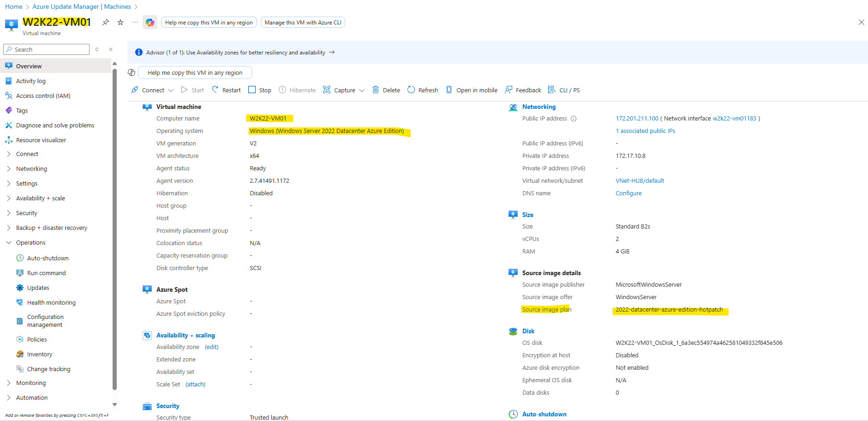The height and width of the screenshot is (421, 868).
Task: Mark the VM as a favorite star
Action: (x=120, y=22)
